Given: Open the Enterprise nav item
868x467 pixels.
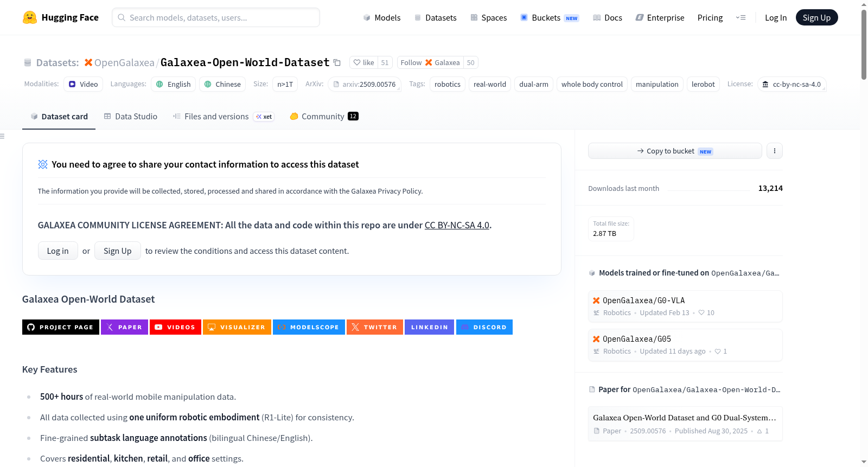Looking at the screenshot, I should click(660, 18).
